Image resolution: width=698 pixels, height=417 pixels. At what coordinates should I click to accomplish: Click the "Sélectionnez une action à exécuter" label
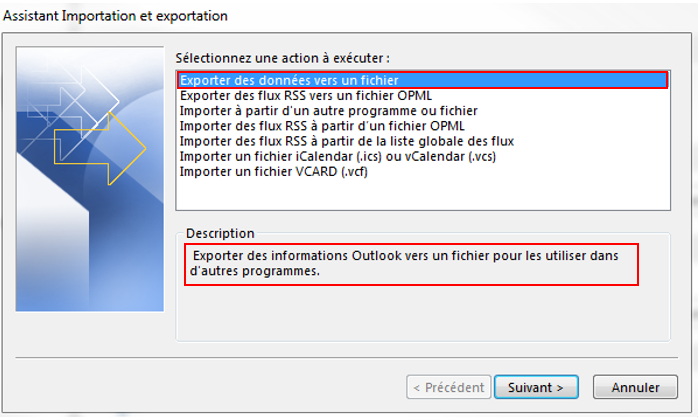tap(282, 58)
